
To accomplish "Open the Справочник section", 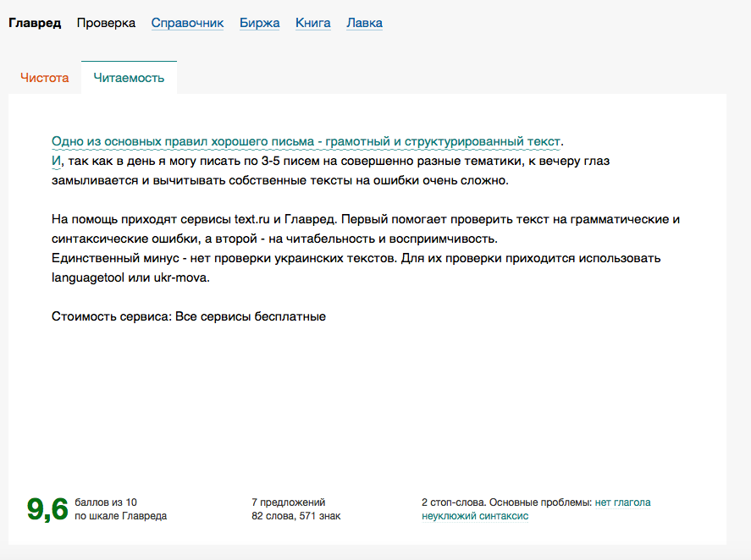I will pyautogui.click(x=185, y=23).
